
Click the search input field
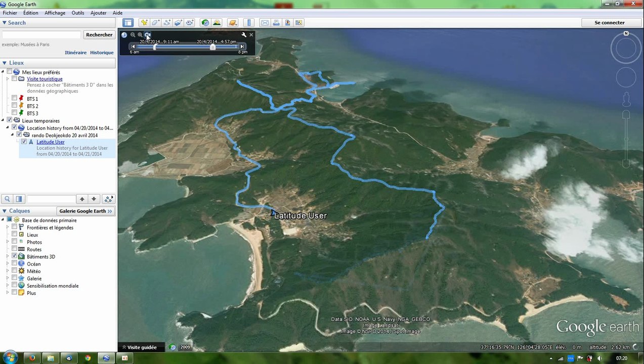click(41, 35)
